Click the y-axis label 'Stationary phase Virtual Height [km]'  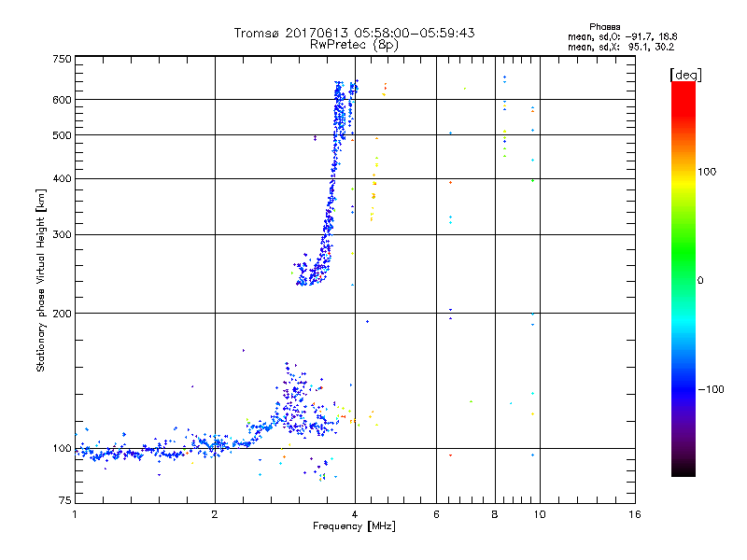point(41,281)
